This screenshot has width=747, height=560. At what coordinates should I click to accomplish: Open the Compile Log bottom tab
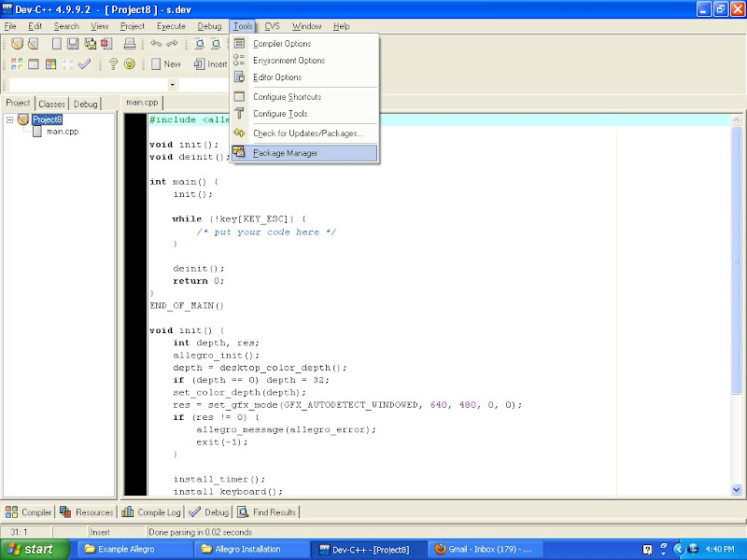pyautogui.click(x=151, y=512)
